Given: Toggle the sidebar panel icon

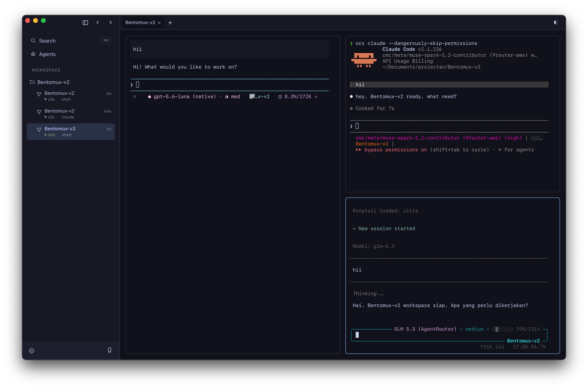Looking at the screenshot, I should tap(85, 23).
